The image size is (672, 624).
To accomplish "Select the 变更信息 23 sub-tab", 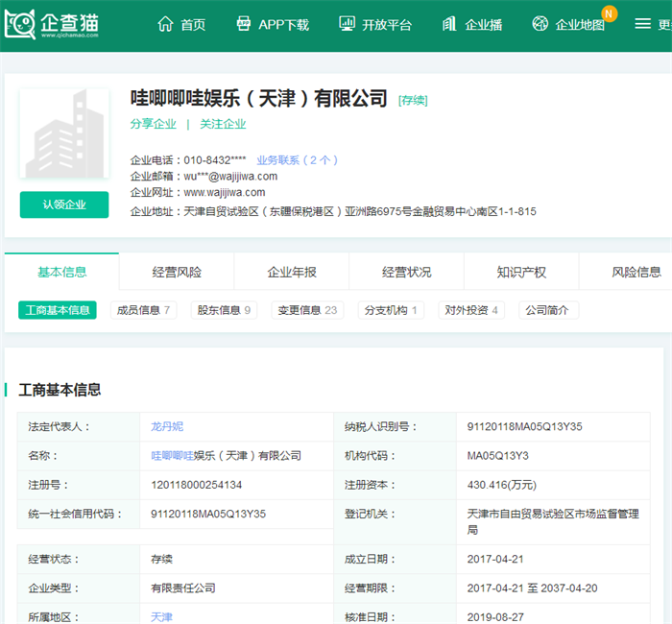I will point(305,310).
